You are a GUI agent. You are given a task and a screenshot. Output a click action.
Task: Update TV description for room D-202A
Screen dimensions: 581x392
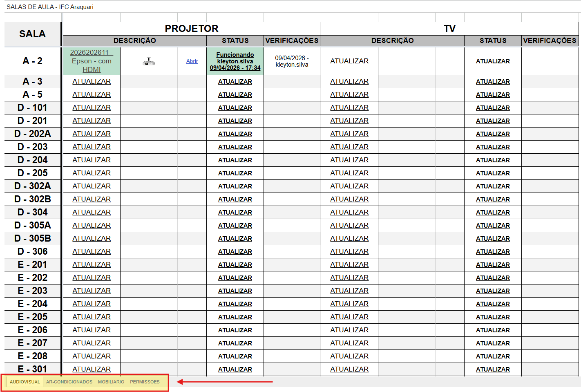(349, 134)
